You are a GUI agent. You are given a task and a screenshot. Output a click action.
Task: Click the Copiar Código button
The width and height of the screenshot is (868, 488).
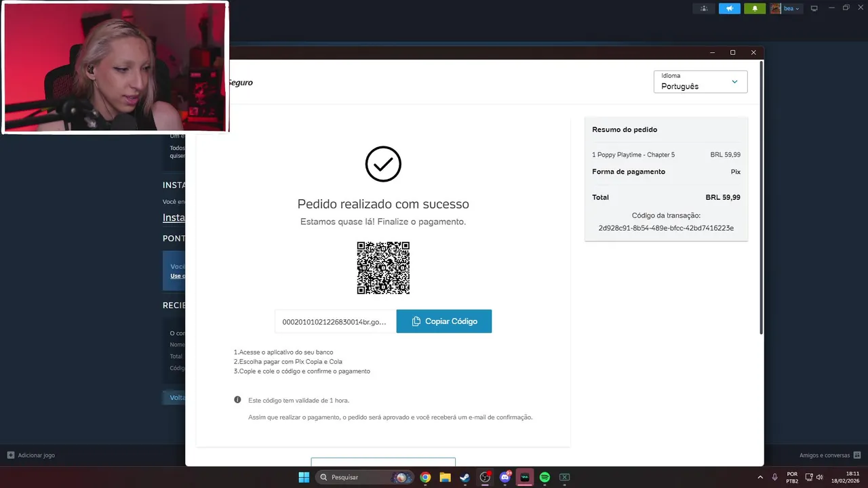pyautogui.click(x=443, y=321)
